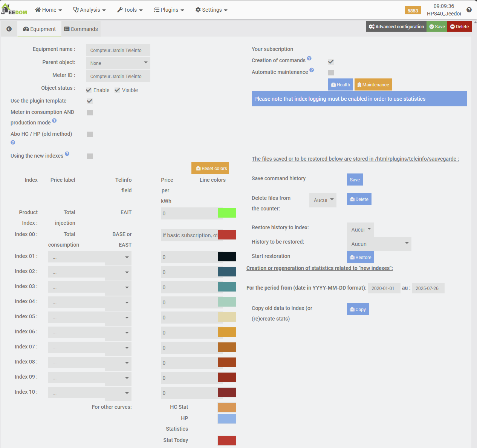Click help icon beside Automatic maintenance
This screenshot has width=477, height=448.
pos(312,70)
